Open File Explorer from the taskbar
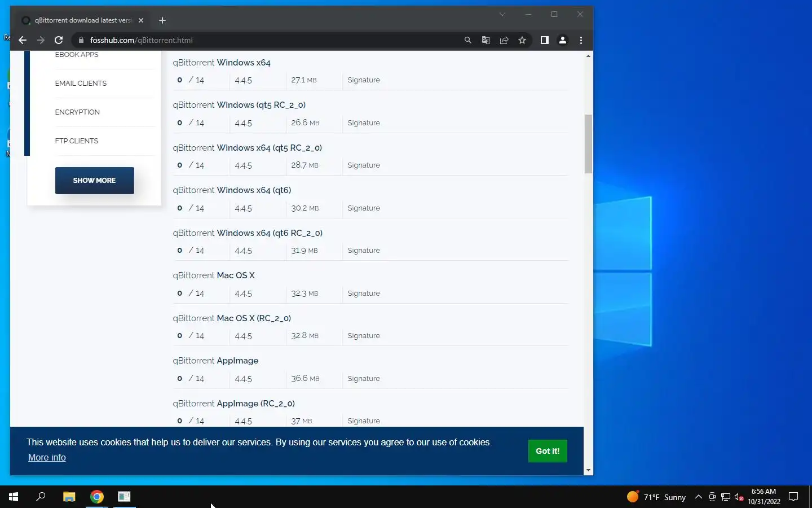812x508 pixels. [69, 497]
